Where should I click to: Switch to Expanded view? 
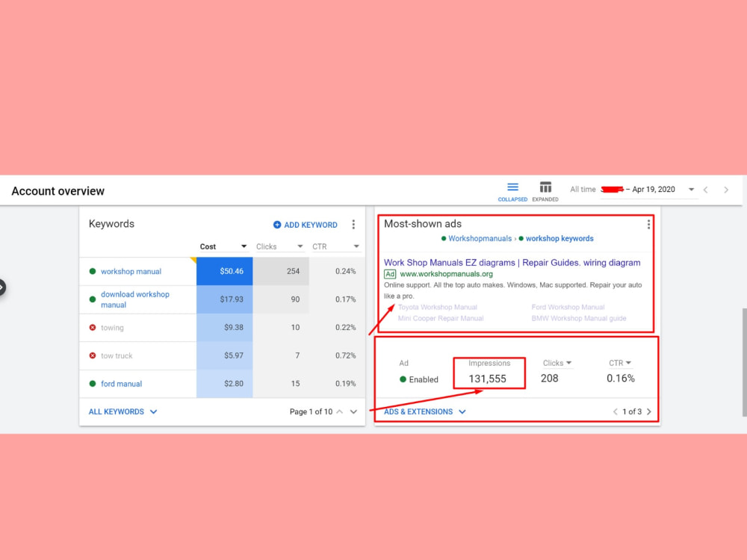point(545,191)
